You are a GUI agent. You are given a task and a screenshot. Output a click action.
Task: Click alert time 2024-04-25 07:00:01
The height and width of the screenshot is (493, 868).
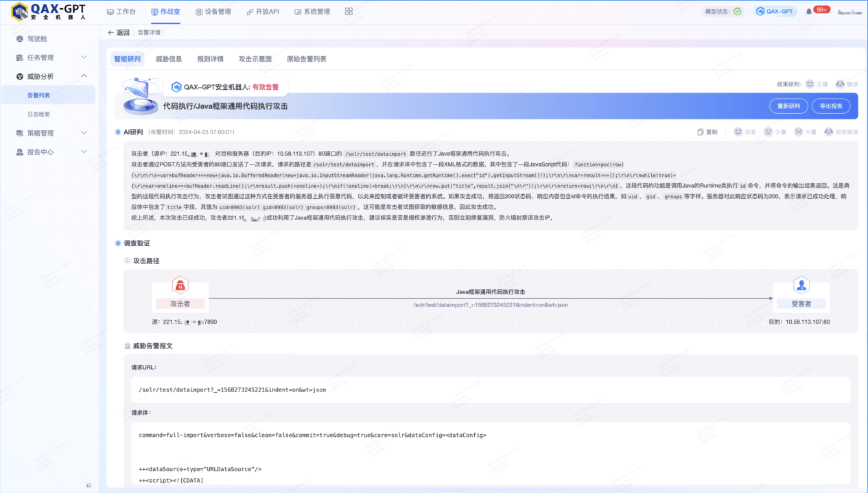click(206, 132)
